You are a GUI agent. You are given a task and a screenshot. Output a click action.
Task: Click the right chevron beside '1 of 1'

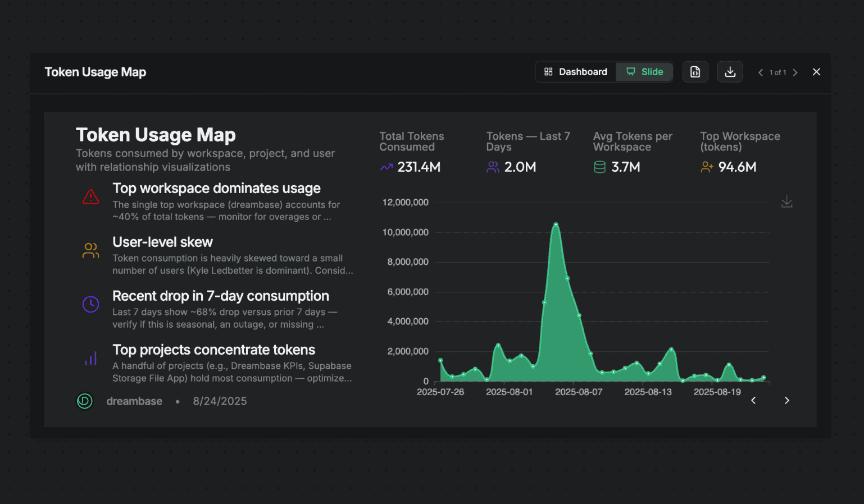[x=795, y=72]
